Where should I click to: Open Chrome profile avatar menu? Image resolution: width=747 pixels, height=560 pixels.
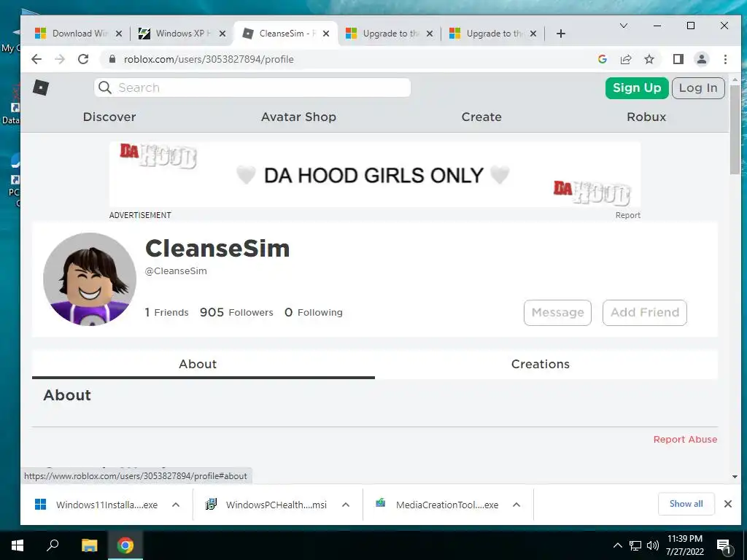pyautogui.click(x=701, y=59)
